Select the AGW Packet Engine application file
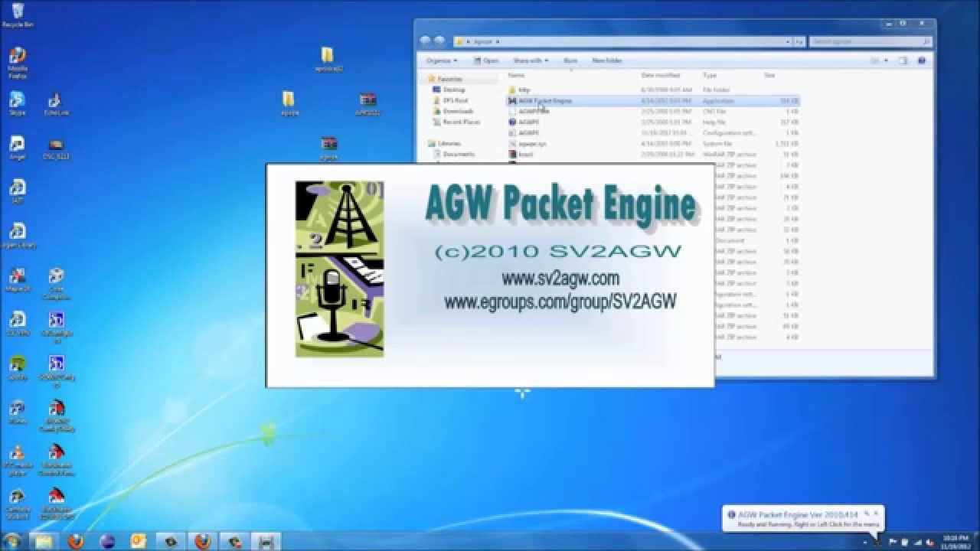Image resolution: width=980 pixels, height=551 pixels. point(653,100)
